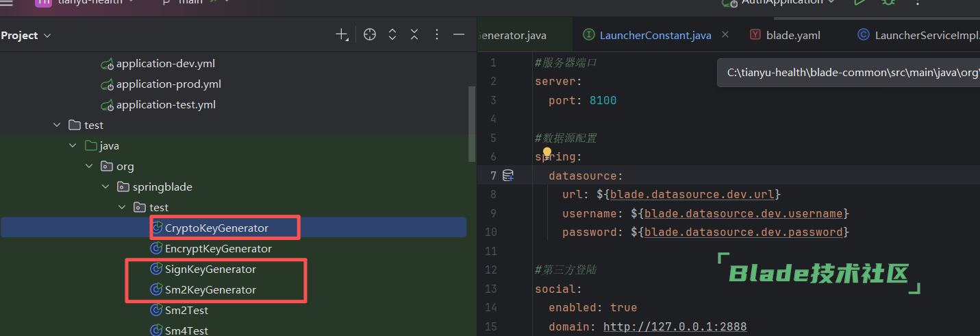Open Project panel options three-dot menu
The width and height of the screenshot is (980, 336).
point(436,35)
